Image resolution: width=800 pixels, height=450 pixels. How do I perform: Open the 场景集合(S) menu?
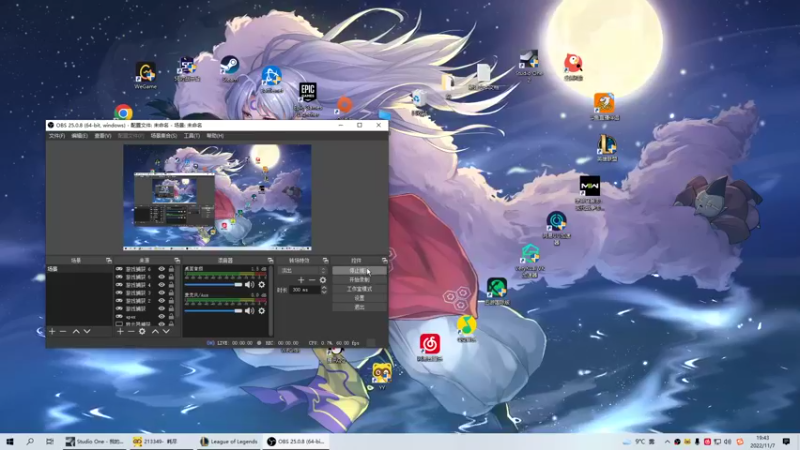pyautogui.click(x=163, y=136)
